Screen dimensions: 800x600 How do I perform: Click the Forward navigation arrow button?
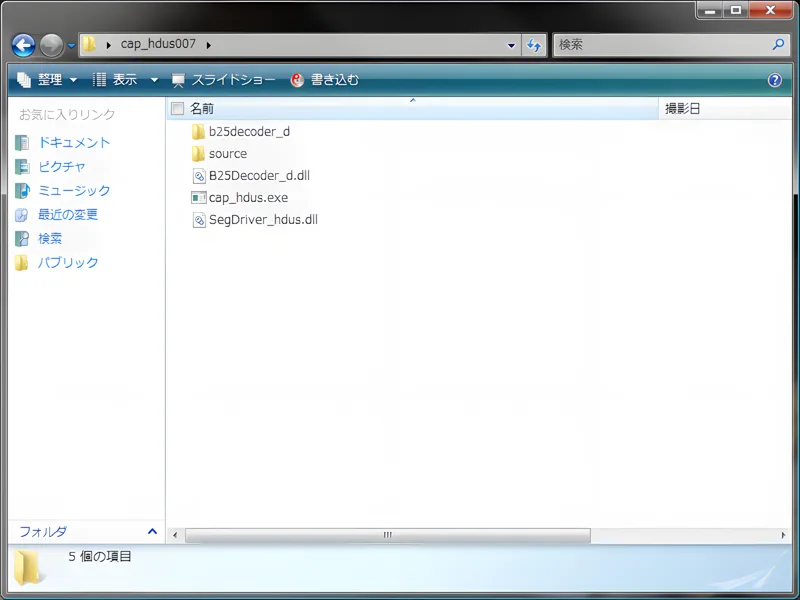point(51,45)
